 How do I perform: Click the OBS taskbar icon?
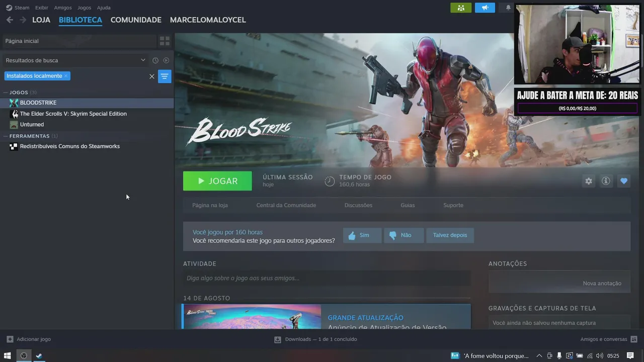pos(24,355)
